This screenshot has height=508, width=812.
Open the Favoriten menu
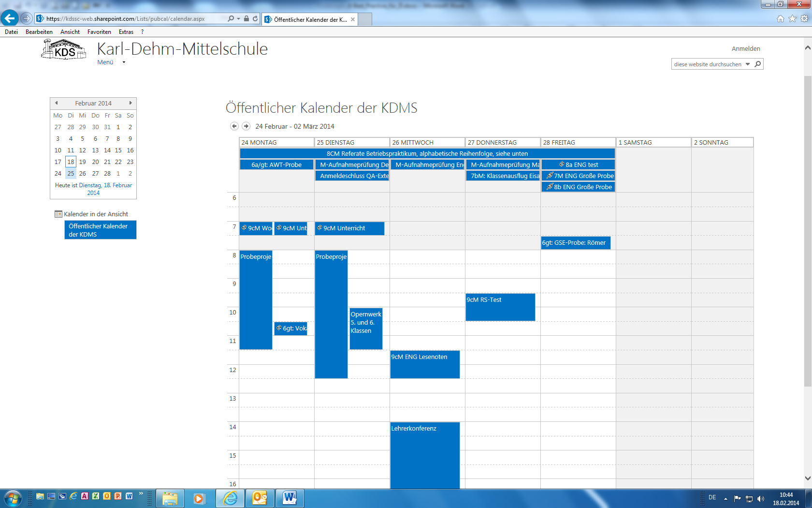point(99,32)
